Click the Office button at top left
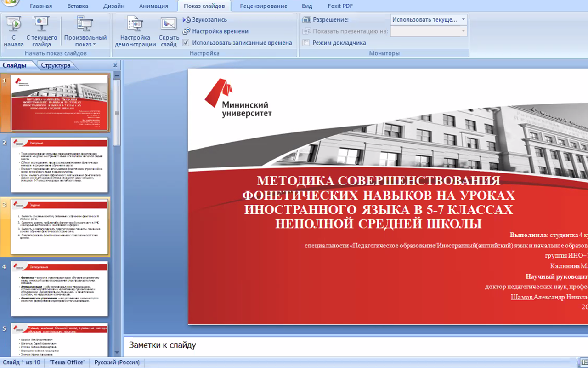The width and height of the screenshot is (588, 368). click(x=10, y=3)
